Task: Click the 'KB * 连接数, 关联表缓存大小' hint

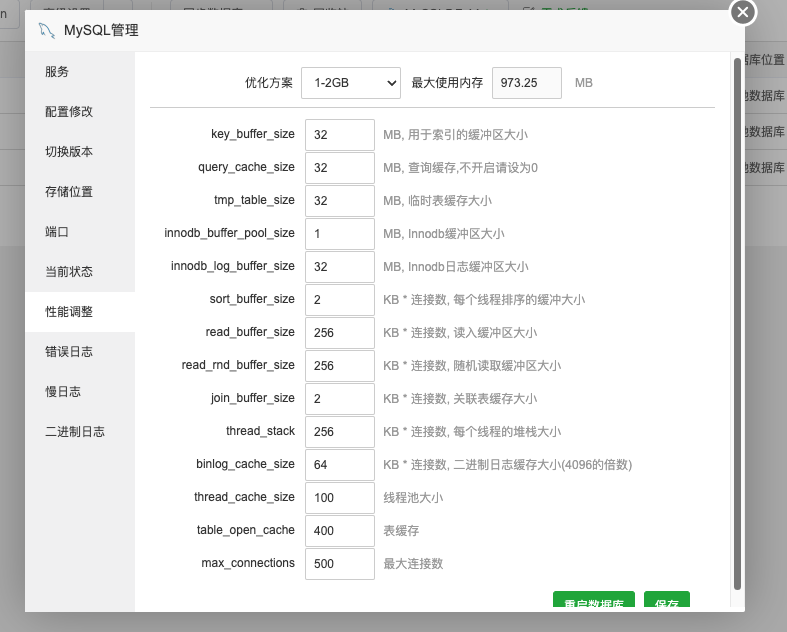Action: coord(460,399)
